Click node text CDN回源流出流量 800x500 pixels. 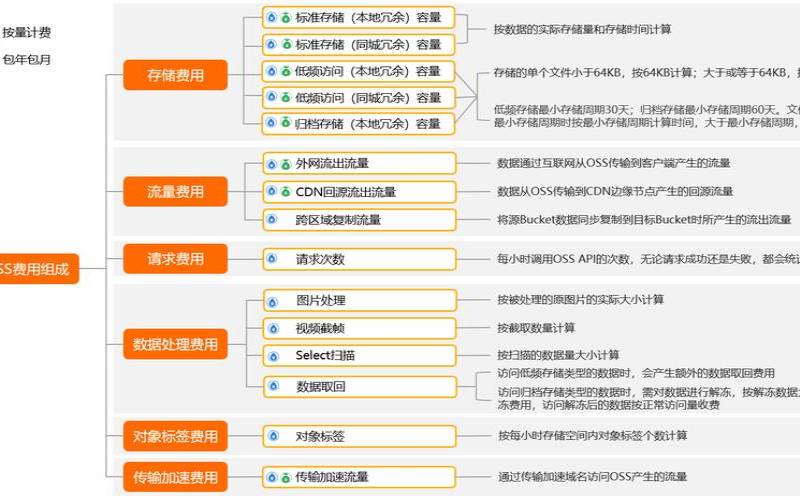346,192
